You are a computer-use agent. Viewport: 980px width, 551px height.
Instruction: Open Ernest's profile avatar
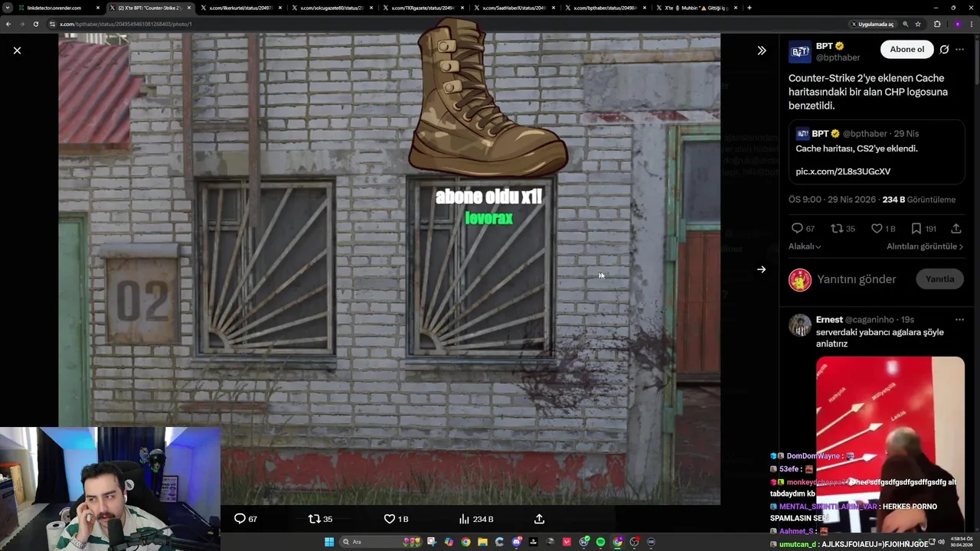800,325
